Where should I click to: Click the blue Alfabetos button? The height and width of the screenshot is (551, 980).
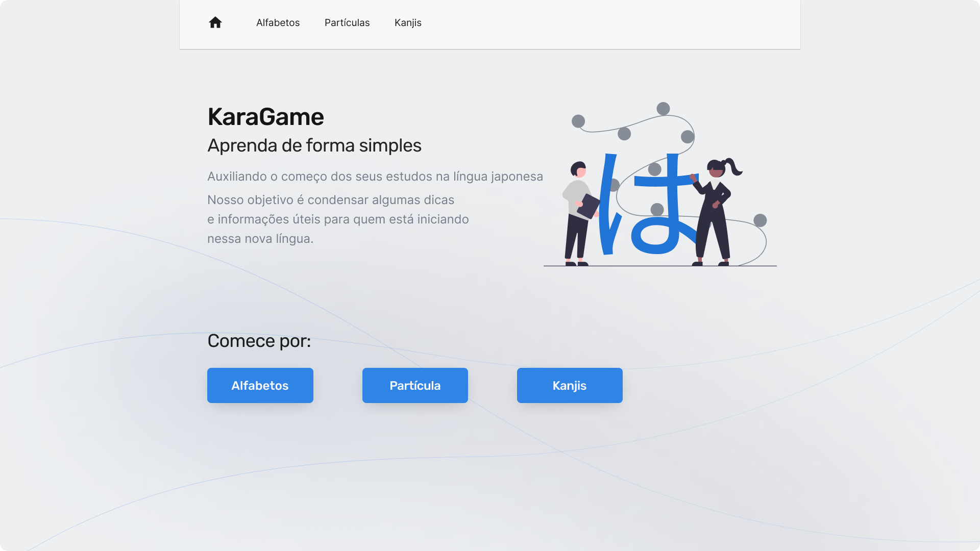(x=260, y=385)
